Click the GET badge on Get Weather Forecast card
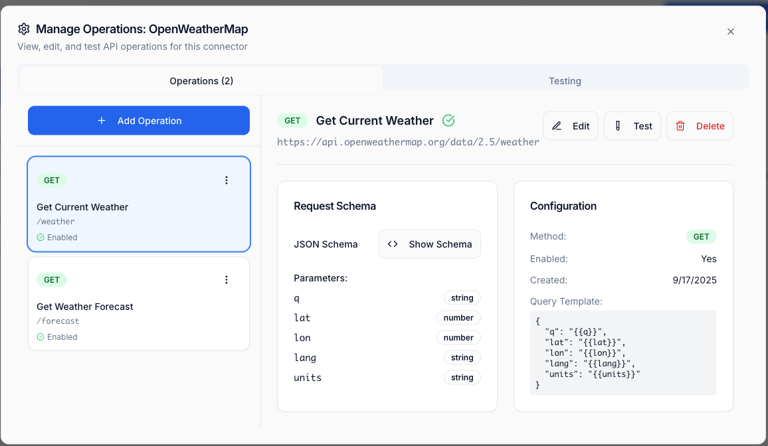 point(51,280)
